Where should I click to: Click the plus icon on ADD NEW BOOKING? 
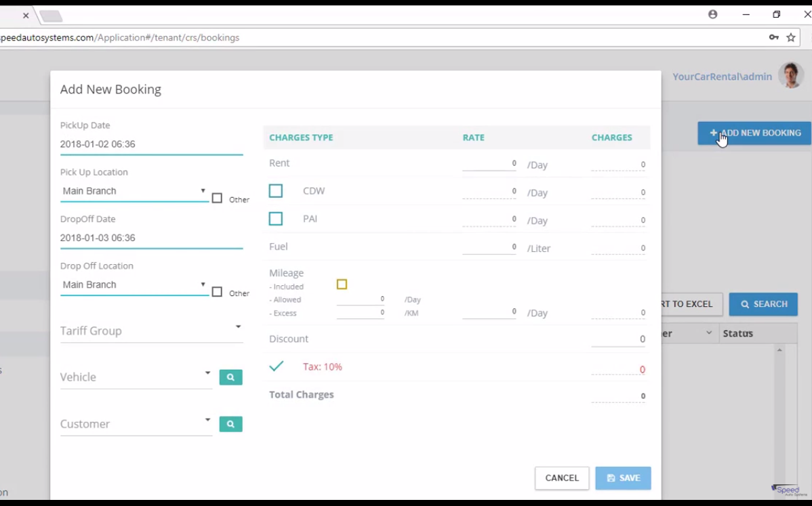[712, 133]
